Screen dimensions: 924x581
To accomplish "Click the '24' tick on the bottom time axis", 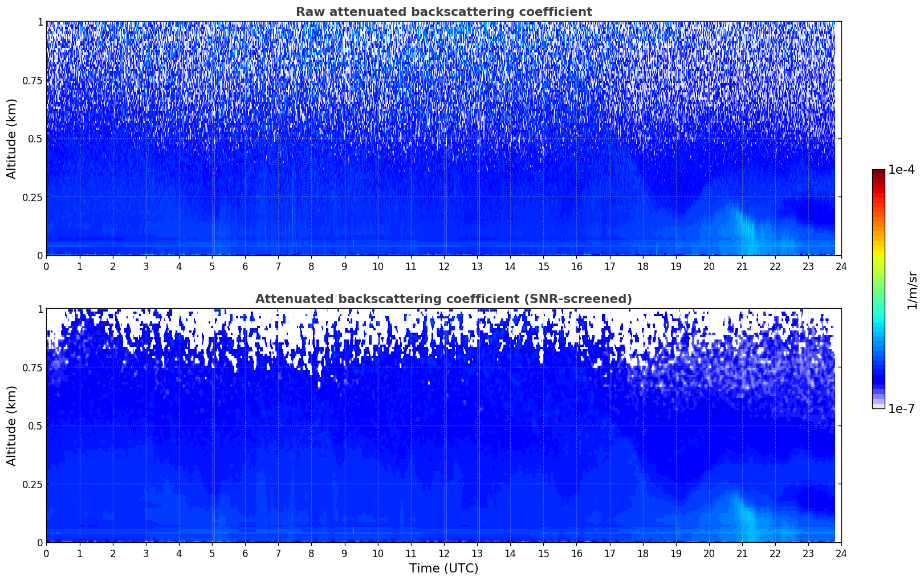I will click(x=841, y=553).
